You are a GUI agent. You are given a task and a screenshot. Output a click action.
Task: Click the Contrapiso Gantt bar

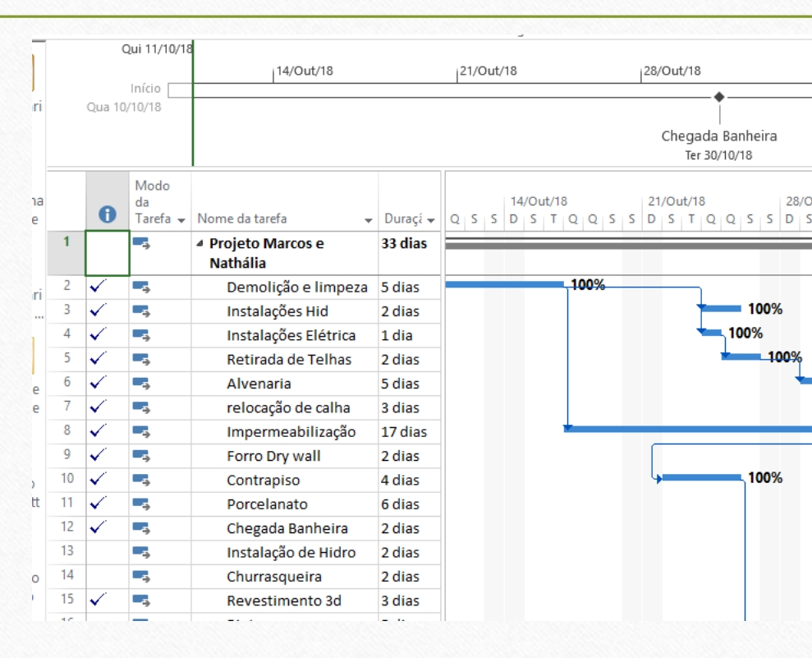tap(701, 477)
